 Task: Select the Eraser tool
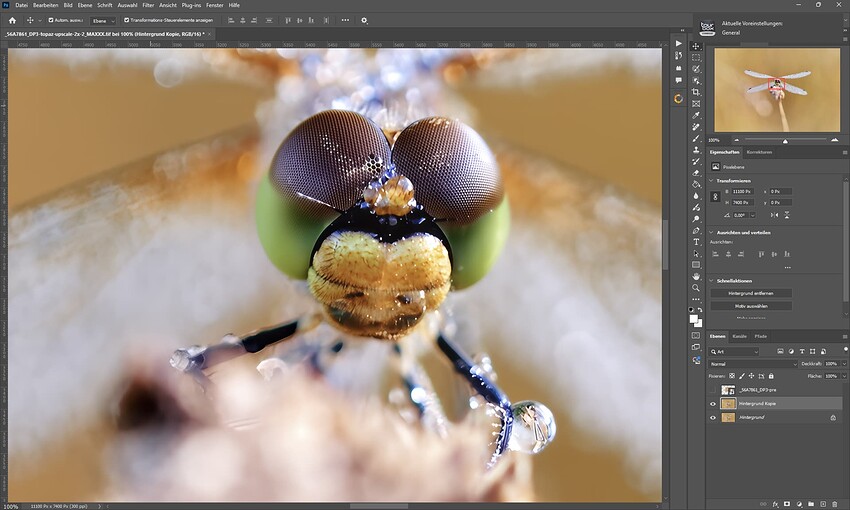tap(696, 173)
